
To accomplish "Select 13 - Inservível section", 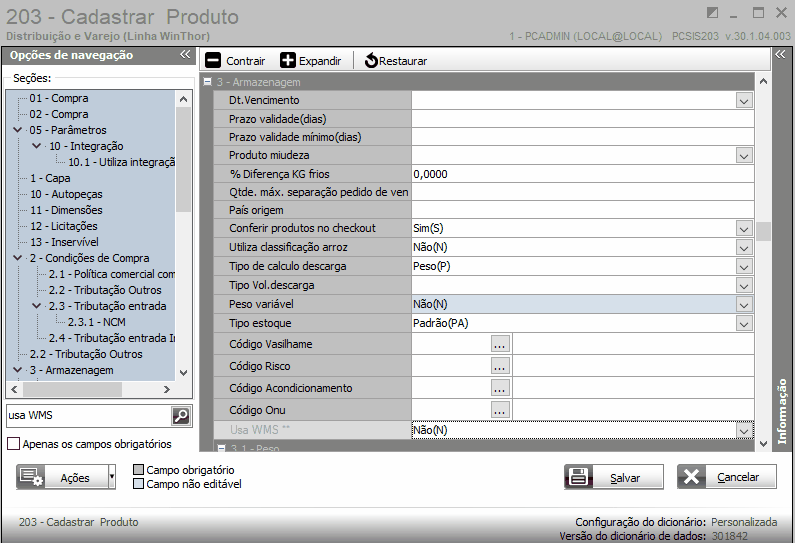I will click(x=64, y=242).
